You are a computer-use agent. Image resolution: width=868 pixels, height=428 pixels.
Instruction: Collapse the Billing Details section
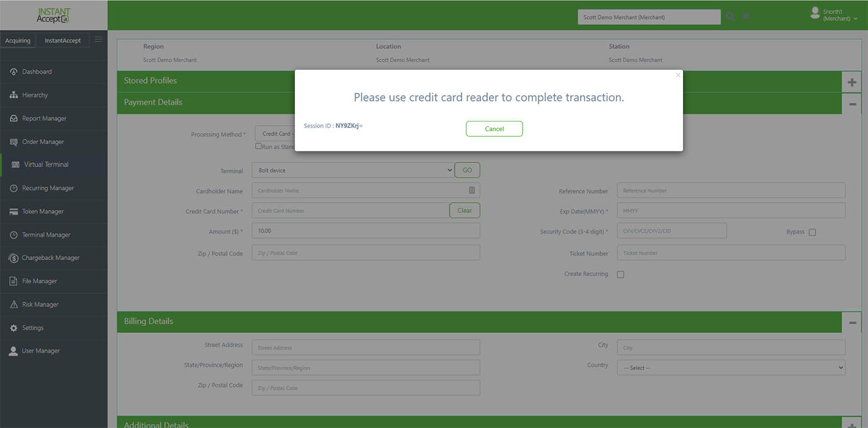(x=852, y=322)
